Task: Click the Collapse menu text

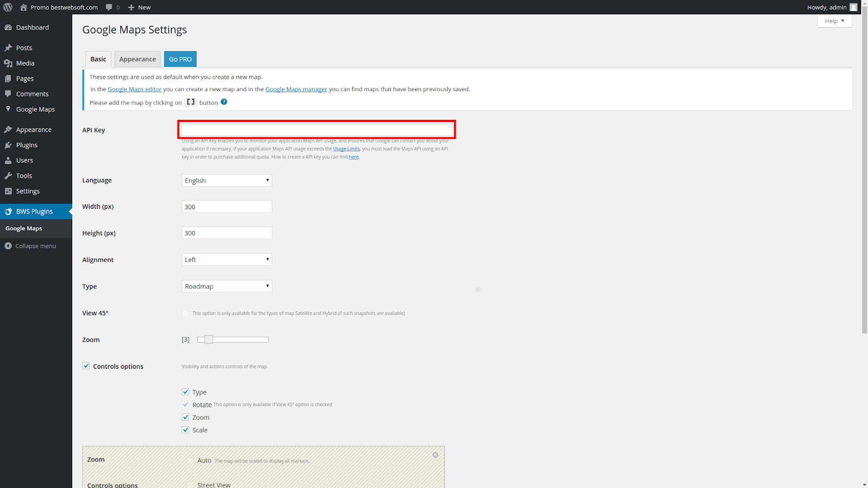Action: (35, 246)
